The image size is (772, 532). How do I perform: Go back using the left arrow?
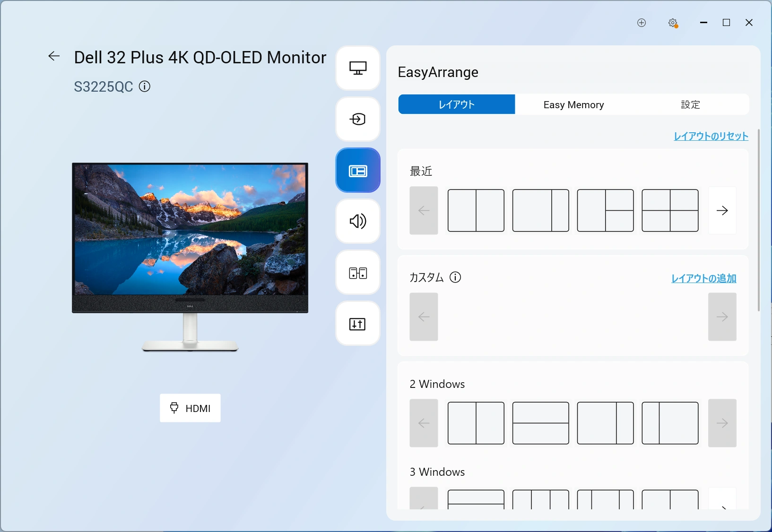pos(54,56)
